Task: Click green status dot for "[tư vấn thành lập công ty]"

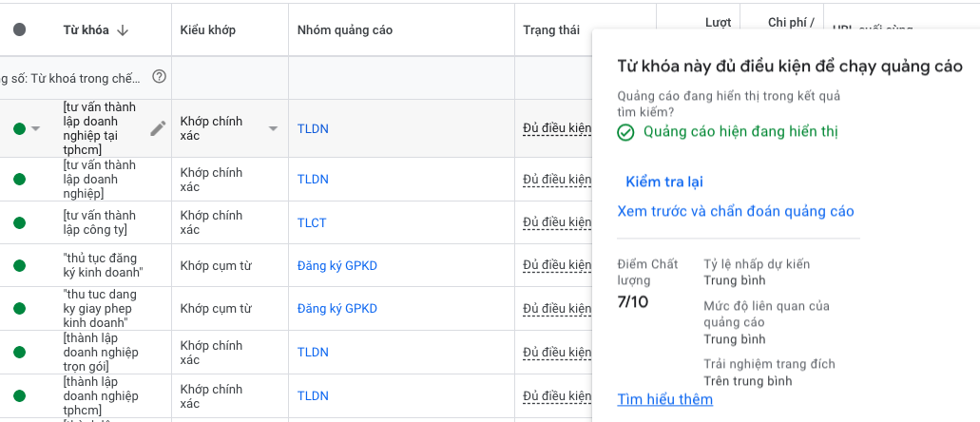Action: pos(19,222)
